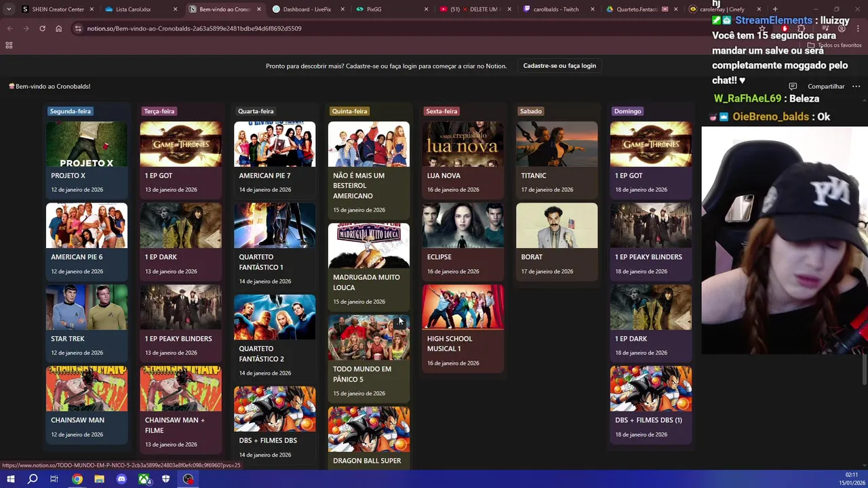Open the TITANIC card
Viewport: 868px width, 488px height.
pos(557,159)
